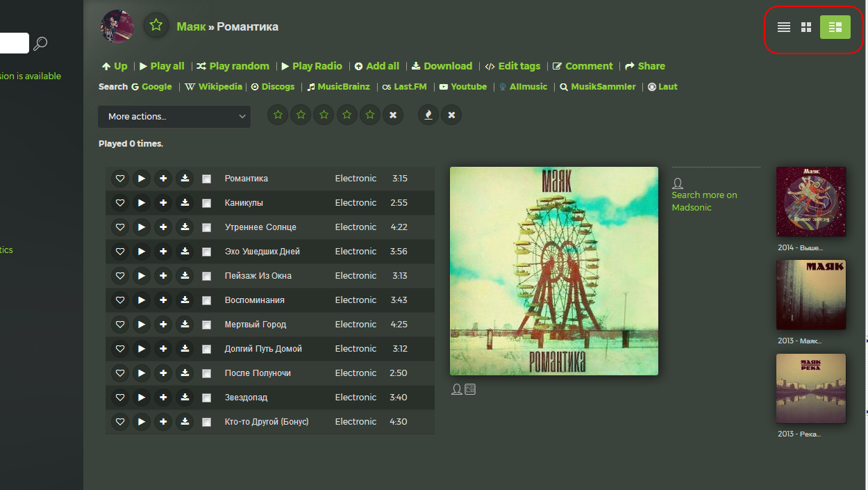Search the album on Wikipedia
The width and height of the screenshot is (868, 490).
214,87
